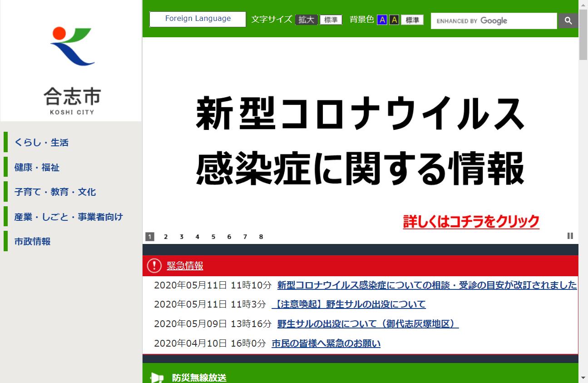Open the Foreign Language page
The image size is (588, 383).
pyautogui.click(x=197, y=19)
